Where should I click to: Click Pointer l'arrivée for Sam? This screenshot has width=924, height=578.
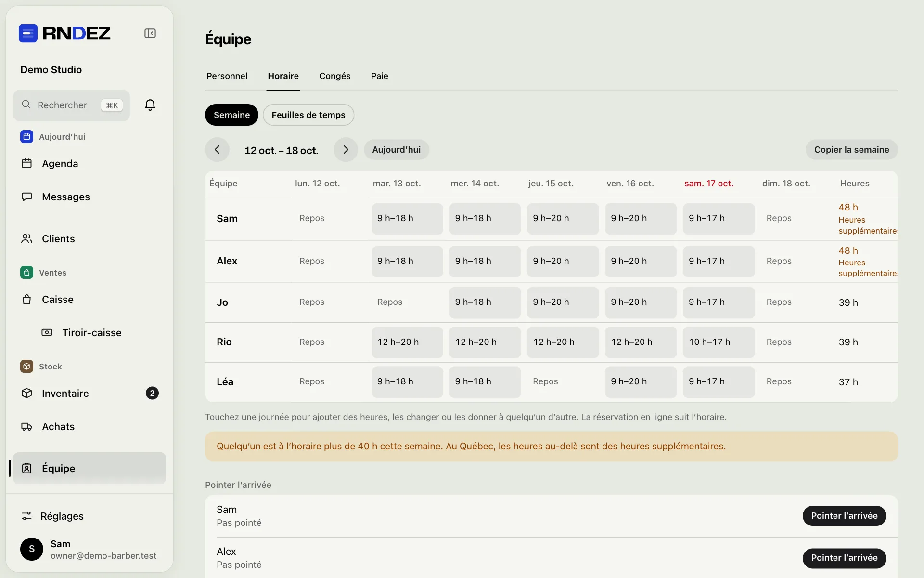844,516
